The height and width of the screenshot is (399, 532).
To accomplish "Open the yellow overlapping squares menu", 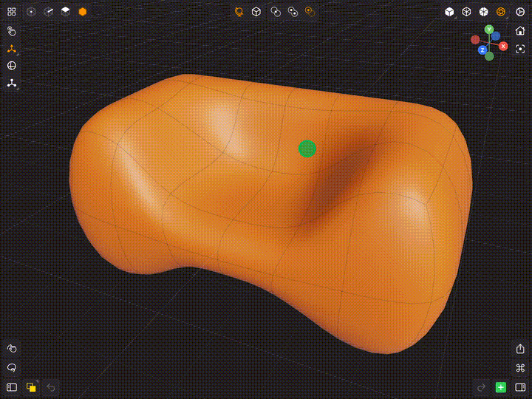I will click(31, 387).
